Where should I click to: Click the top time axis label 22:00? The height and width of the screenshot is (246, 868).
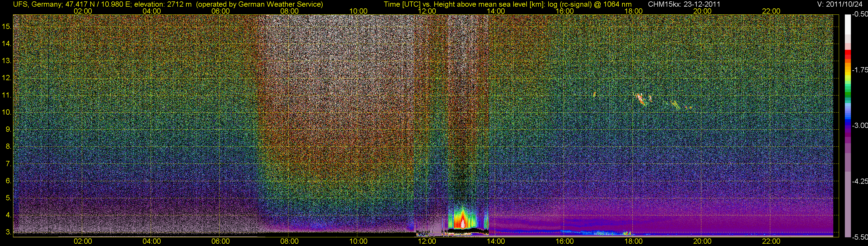click(771, 11)
